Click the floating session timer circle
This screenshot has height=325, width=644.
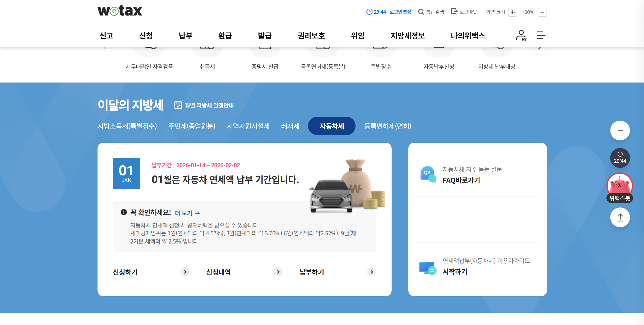point(620,158)
